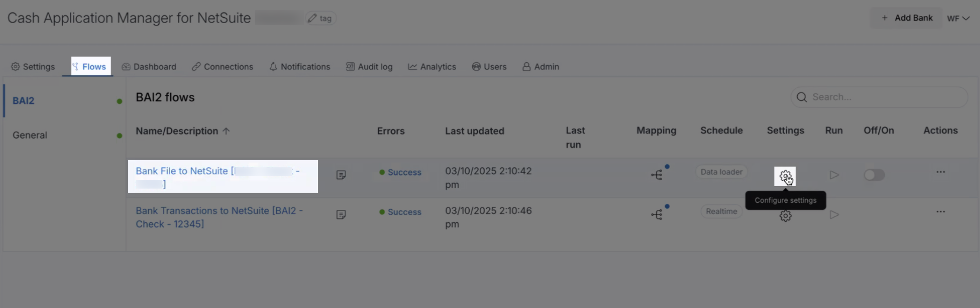Focus the flows Search field
The width and height of the screenshot is (980, 308).
pyautogui.click(x=879, y=97)
